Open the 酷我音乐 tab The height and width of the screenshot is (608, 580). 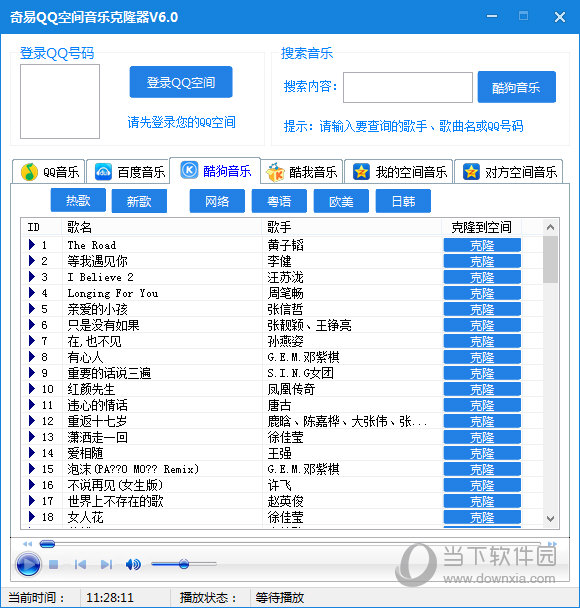pyautogui.click(x=302, y=172)
